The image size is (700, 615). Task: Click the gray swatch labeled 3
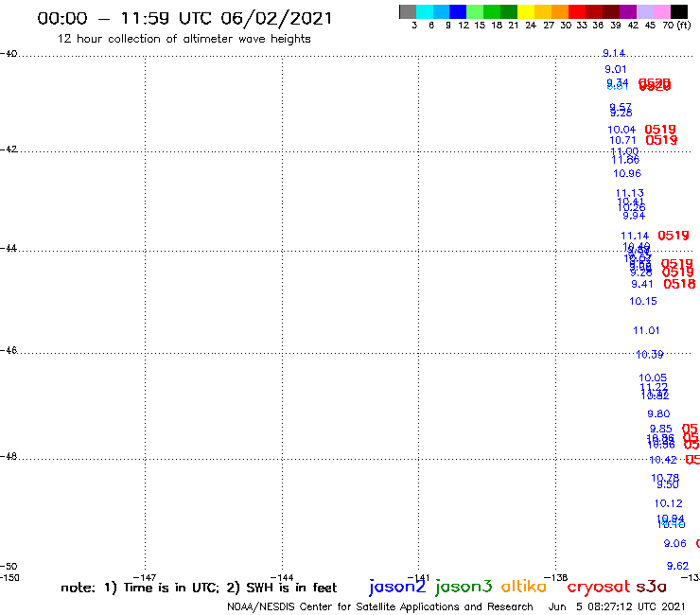click(x=408, y=11)
